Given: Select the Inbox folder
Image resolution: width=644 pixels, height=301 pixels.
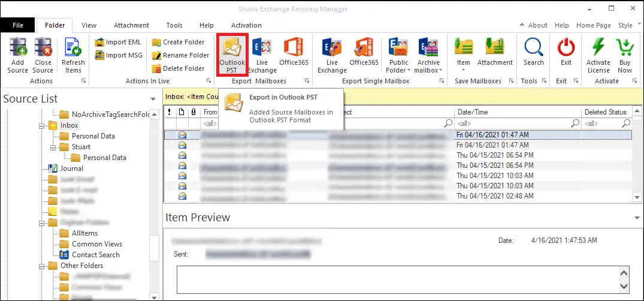Looking at the screenshot, I should coord(69,125).
